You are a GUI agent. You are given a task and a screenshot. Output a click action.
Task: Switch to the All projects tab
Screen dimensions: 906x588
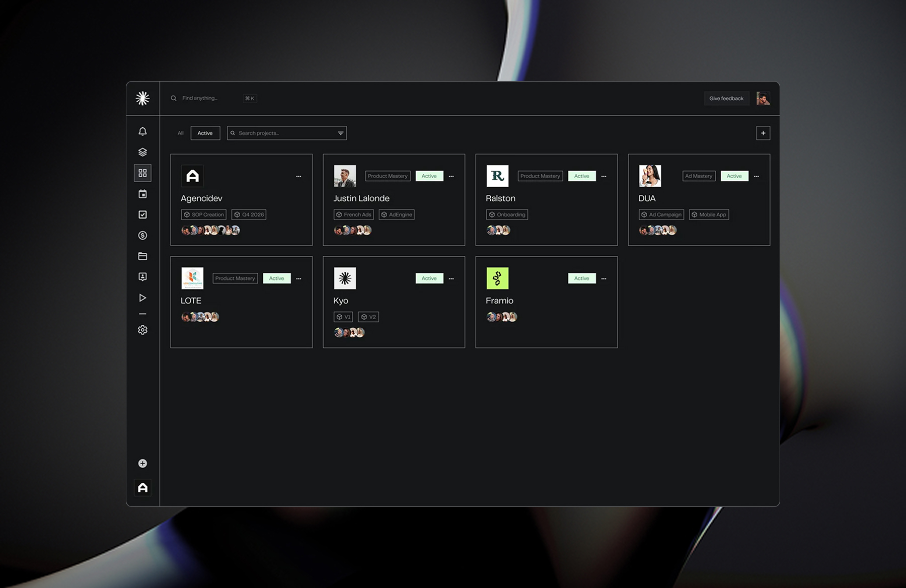coord(180,133)
